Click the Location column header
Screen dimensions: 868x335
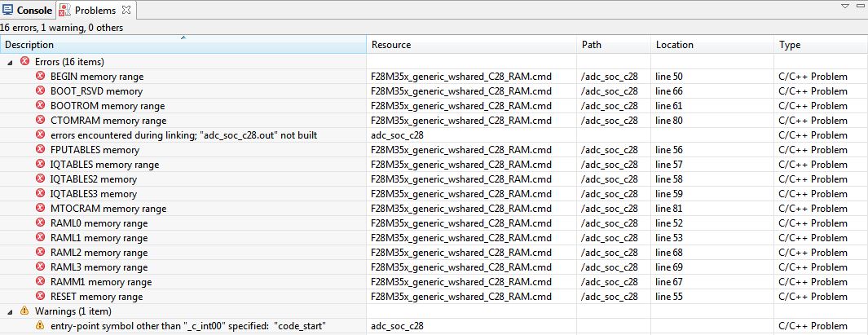click(x=712, y=45)
